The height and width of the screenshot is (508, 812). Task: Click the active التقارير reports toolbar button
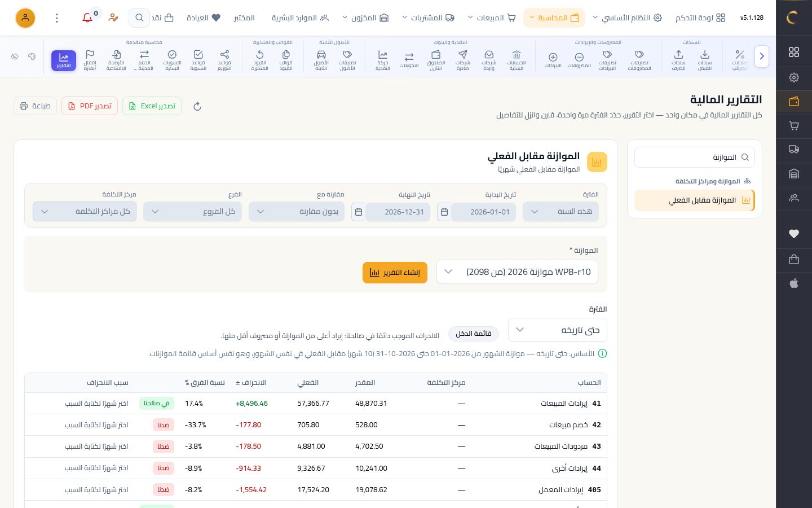tap(64, 60)
